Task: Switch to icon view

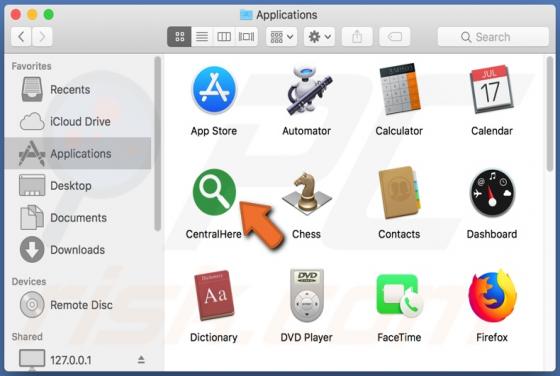Action: point(179,36)
